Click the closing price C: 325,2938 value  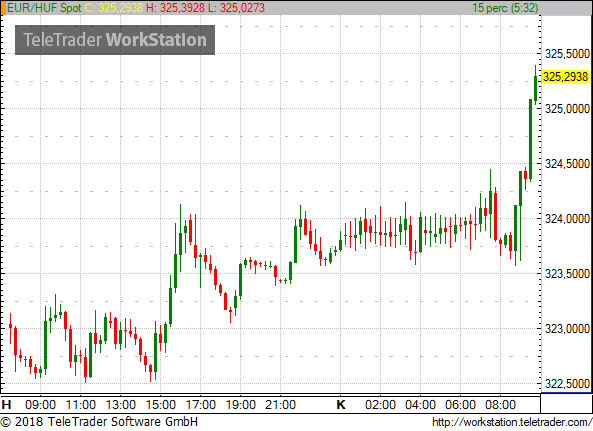[x=114, y=8]
